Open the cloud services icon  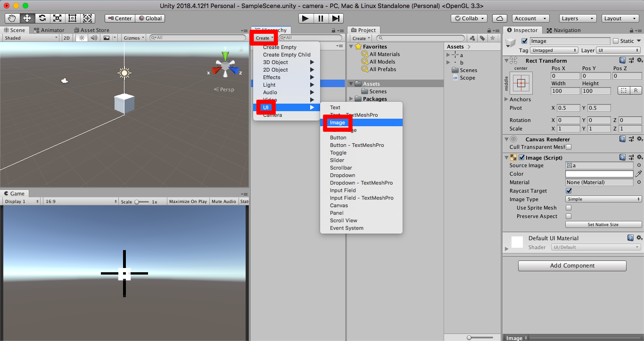click(x=499, y=18)
